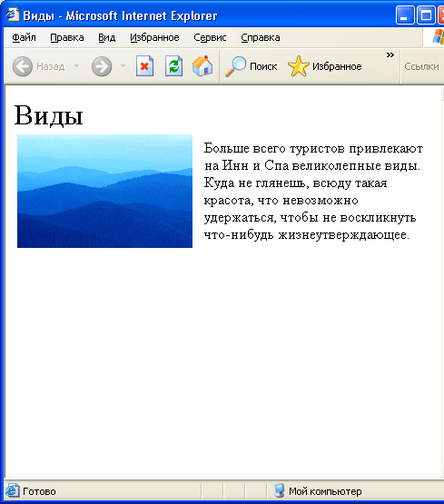Image resolution: width=444 pixels, height=504 pixels.
Task: Open the Сервис menu
Action: pyautogui.click(x=210, y=37)
